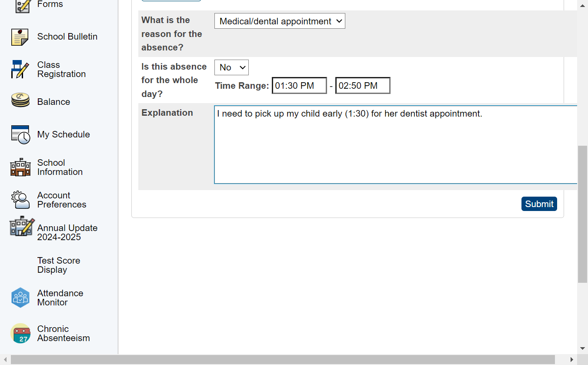Click the end time field 02:50 PM
Viewport: 588px width, 365px height.
point(363,86)
